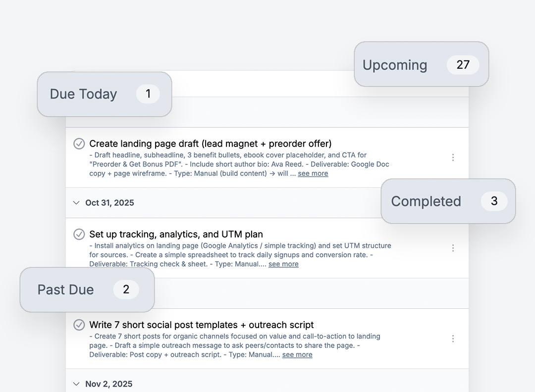Open options menu for landing page draft task
535x392 pixels.
(x=453, y=157)
